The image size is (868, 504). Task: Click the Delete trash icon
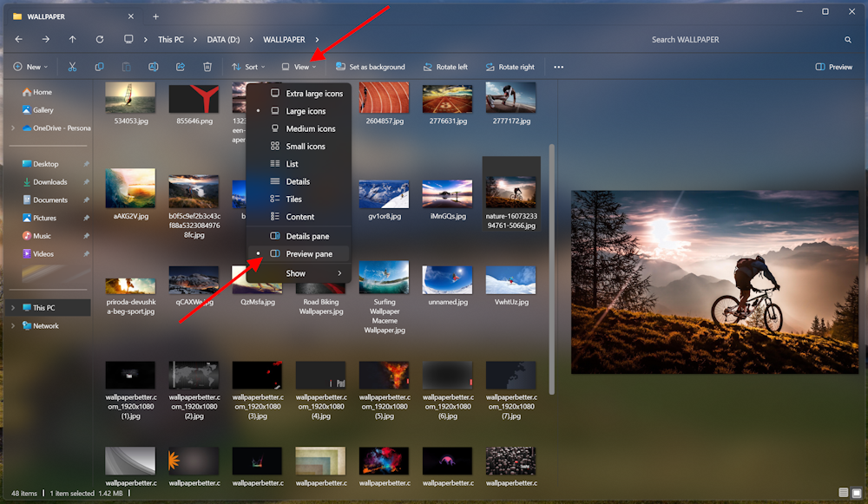(207, 67)
